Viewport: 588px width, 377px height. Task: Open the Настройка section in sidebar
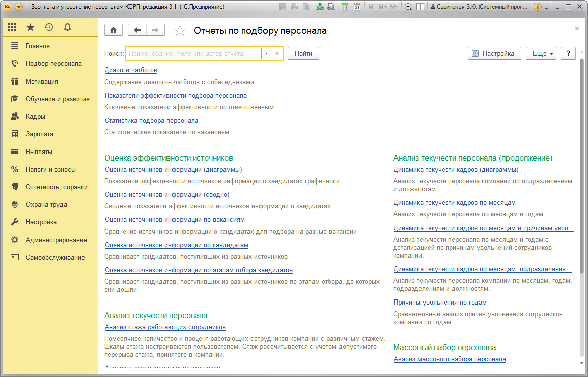pyautogui.click(x=50, y=222)
